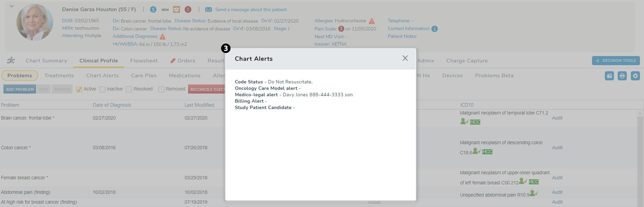Click the print icon button
This screenshot has height=207, width=644.
(x=622, y=76)
